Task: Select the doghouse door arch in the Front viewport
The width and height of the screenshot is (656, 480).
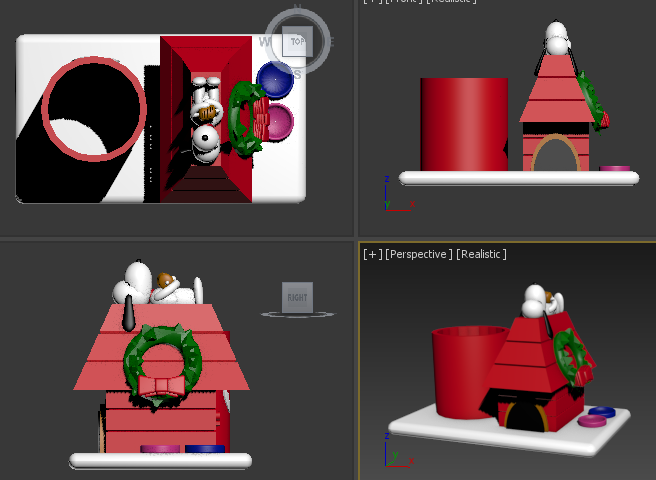Action: (556, 153)
